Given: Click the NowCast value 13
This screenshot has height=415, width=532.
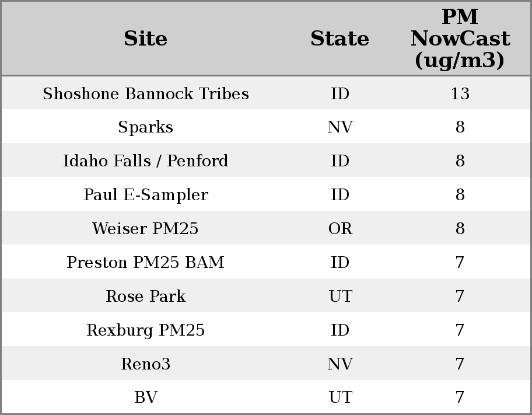Looking at the screenshot, I should coord(460,94).
